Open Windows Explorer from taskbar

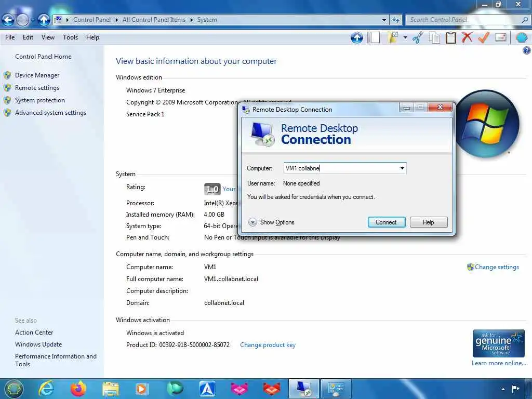click(x=110, y=390)
